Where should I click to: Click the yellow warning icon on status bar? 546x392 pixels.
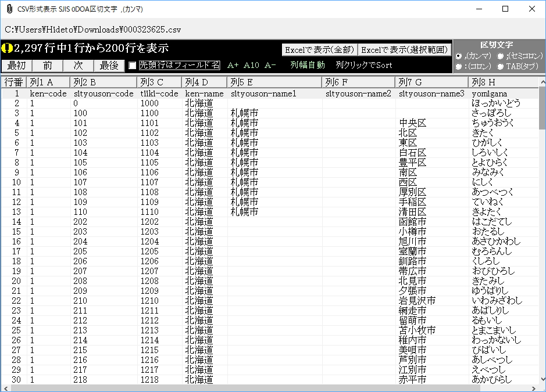[7, 49]
